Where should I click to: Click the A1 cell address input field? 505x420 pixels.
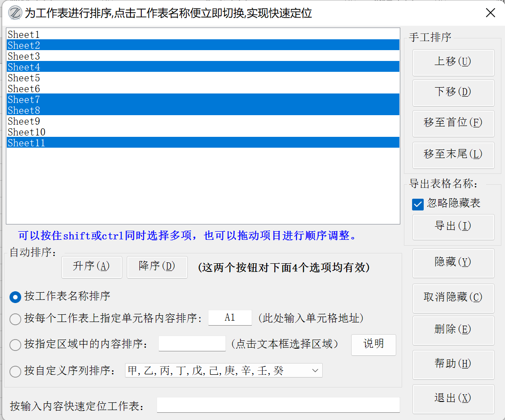(x=230, y=318)
